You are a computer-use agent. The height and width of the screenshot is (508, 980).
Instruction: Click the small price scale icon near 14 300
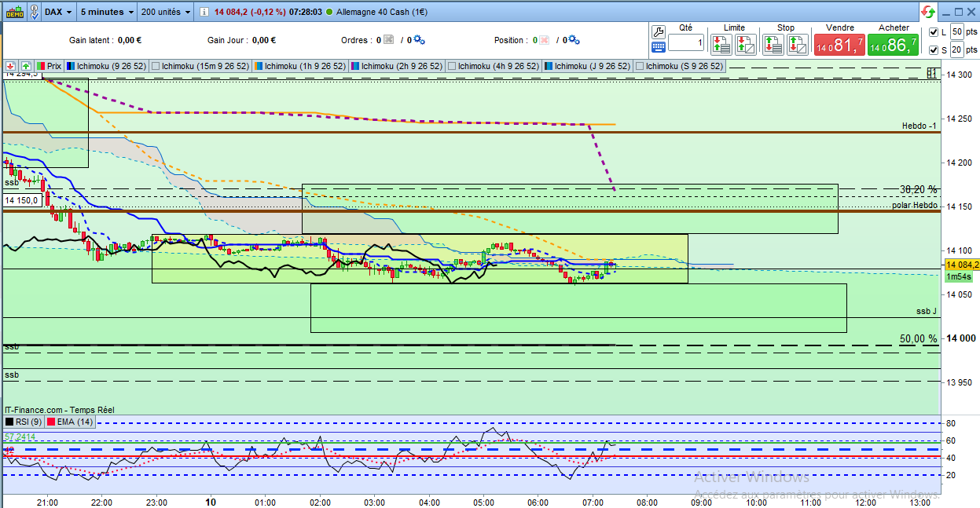(x=931, y=73)
